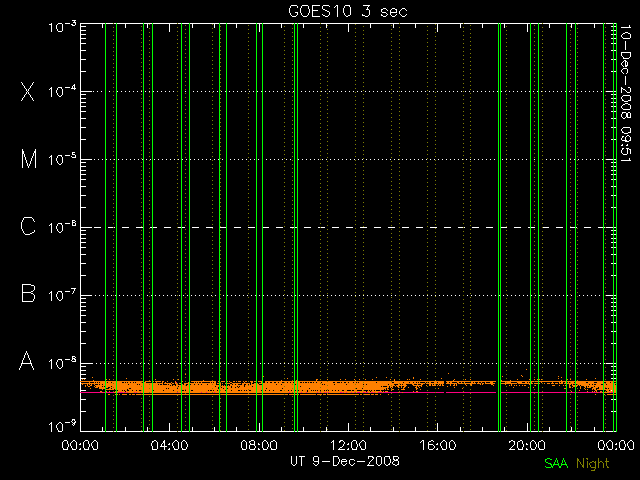The image size is (640, 480).
Task: Click the 12:00 time axis label
Action: click(348, 445)
